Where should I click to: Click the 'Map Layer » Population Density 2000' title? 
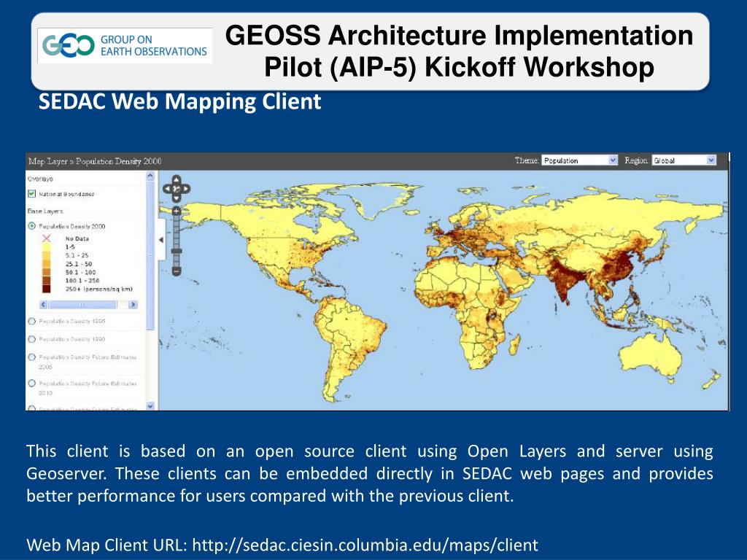pyautogui.click(x=95, y=161)
